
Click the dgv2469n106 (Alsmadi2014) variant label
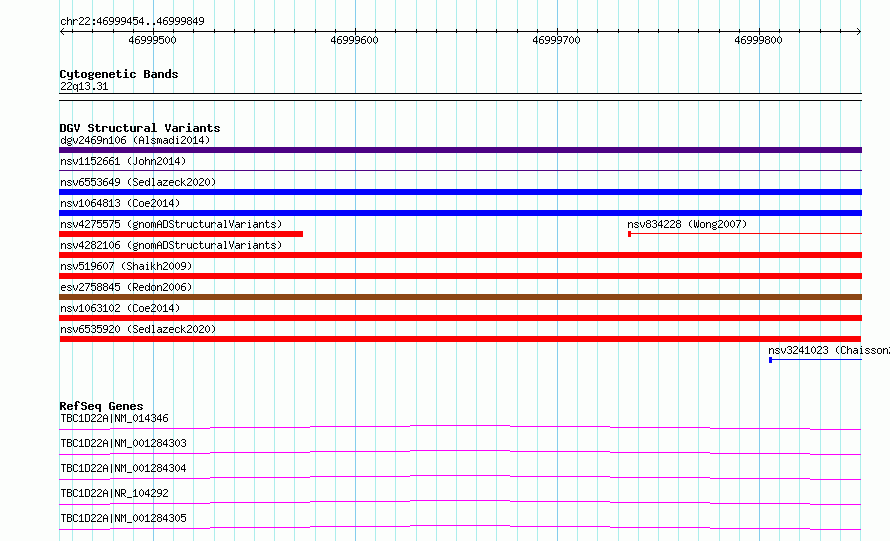135,140
